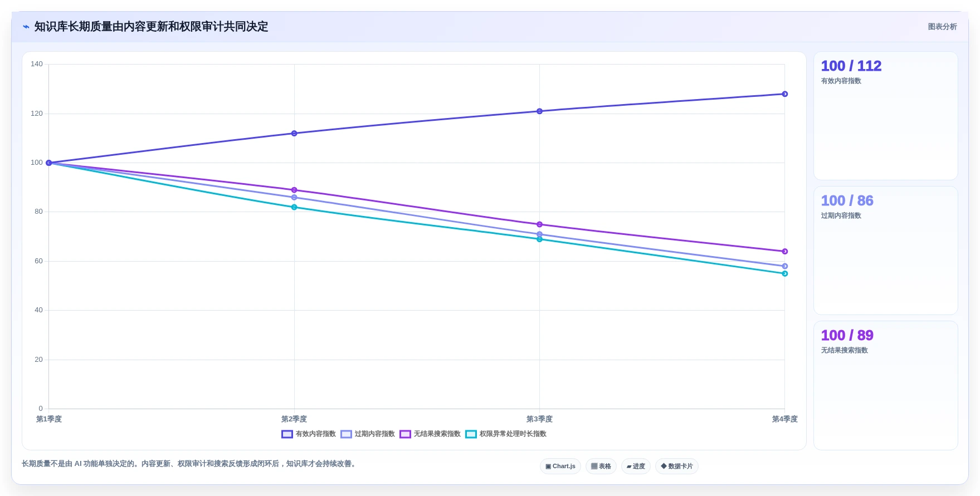Click the 有效内容指数 legend label
The image size is (980, 496).
[316, 434]
